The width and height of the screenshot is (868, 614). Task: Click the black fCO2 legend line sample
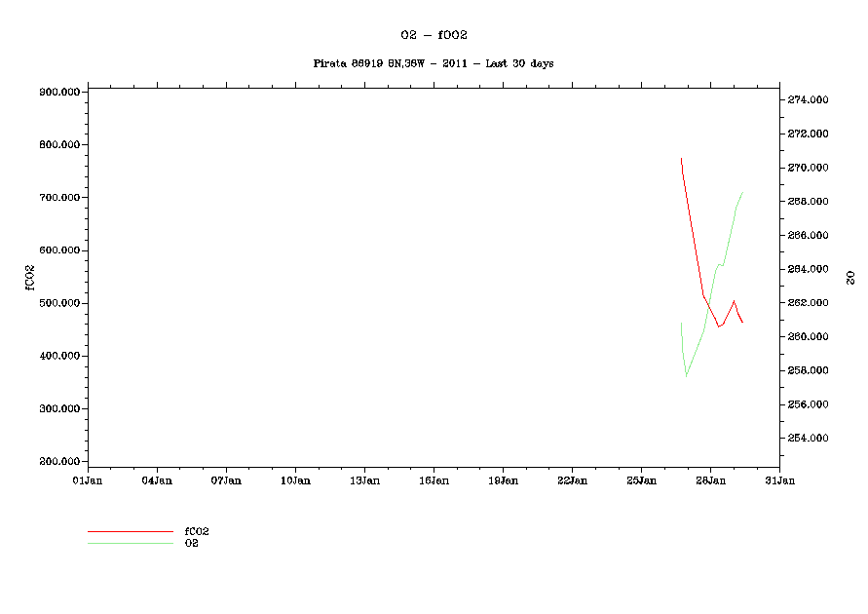(130, 532)
